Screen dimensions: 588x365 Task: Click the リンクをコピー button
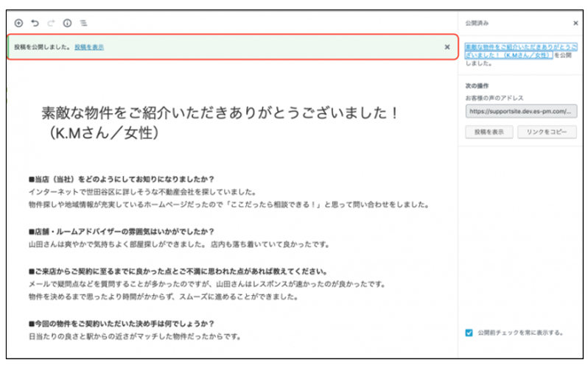[547, 132]
